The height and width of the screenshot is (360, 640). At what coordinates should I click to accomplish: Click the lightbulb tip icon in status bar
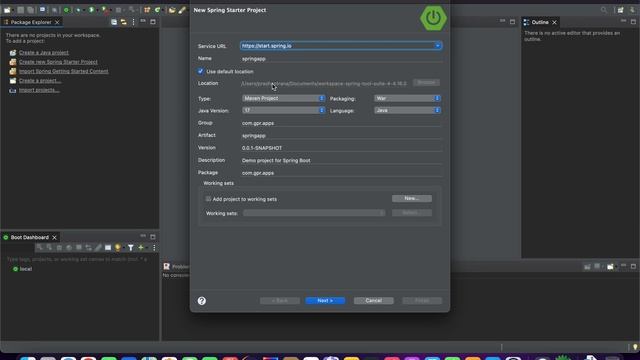635,347
